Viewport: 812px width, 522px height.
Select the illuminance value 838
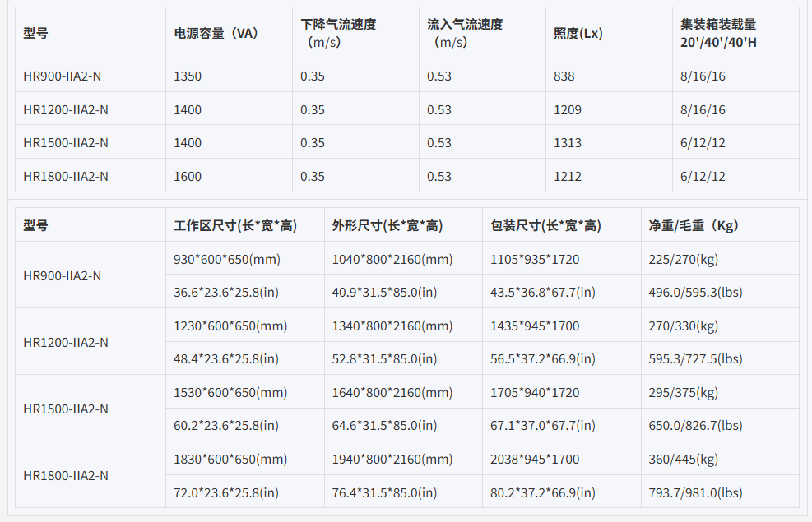click(564, 76)
